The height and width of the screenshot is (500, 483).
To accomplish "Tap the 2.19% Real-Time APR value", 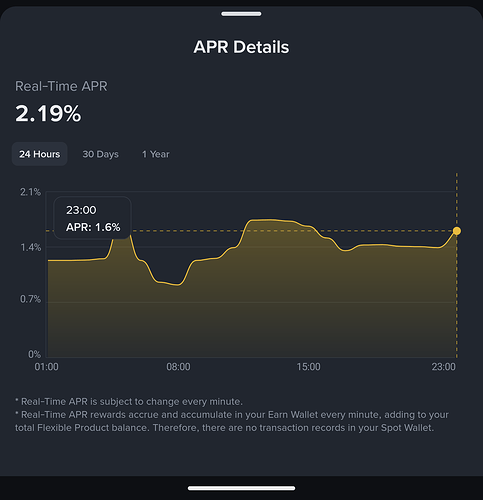I will tap(48, 114).
